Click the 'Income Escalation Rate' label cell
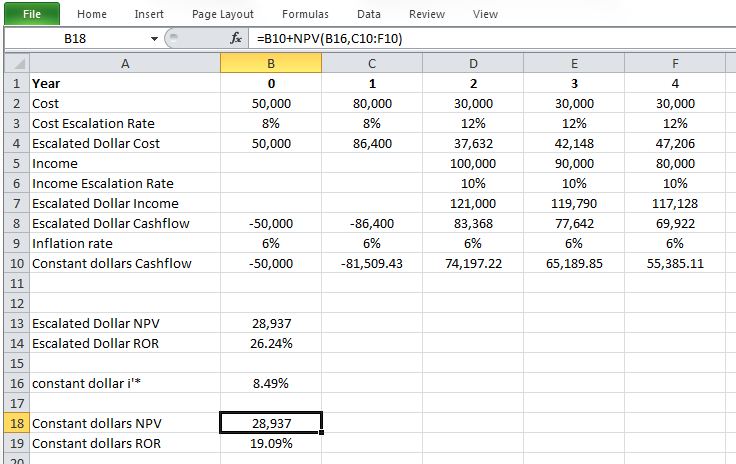 coord(125,183)
